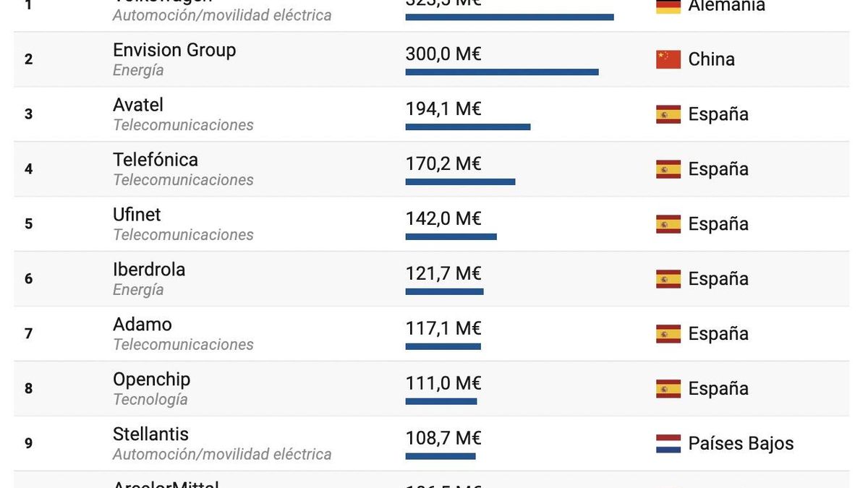
Task: Select the Stellantis company name
Action: (x=150, y=435)
